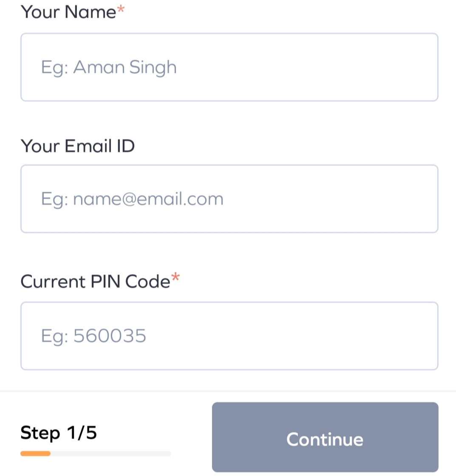Screen dimensions: 456x476
Task: Tap the word "Continue" on the button
Action: tap(325, 439)
